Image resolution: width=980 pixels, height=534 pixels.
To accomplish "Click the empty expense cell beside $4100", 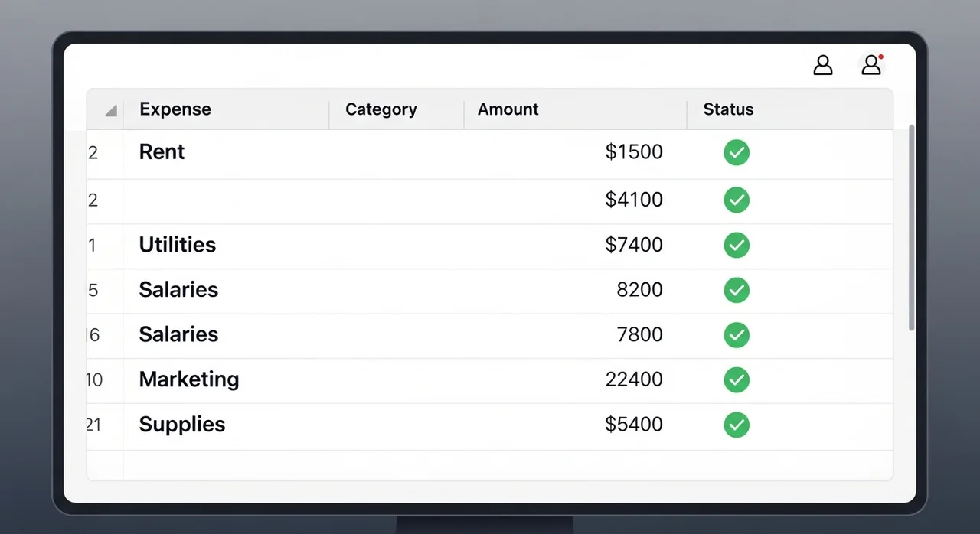I will pyautogui.click(x=226, y=200).
